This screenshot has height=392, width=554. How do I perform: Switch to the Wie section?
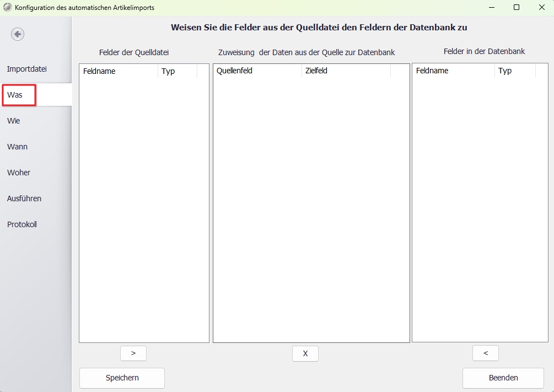coord(13,121)
